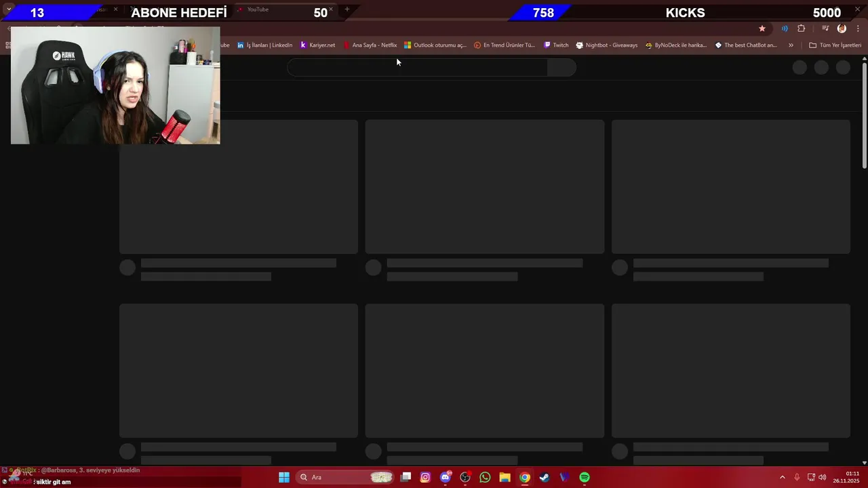Switch to Chrome on taskbar
The height and width of the screenshot is (488, 868).
pos(524,477)
